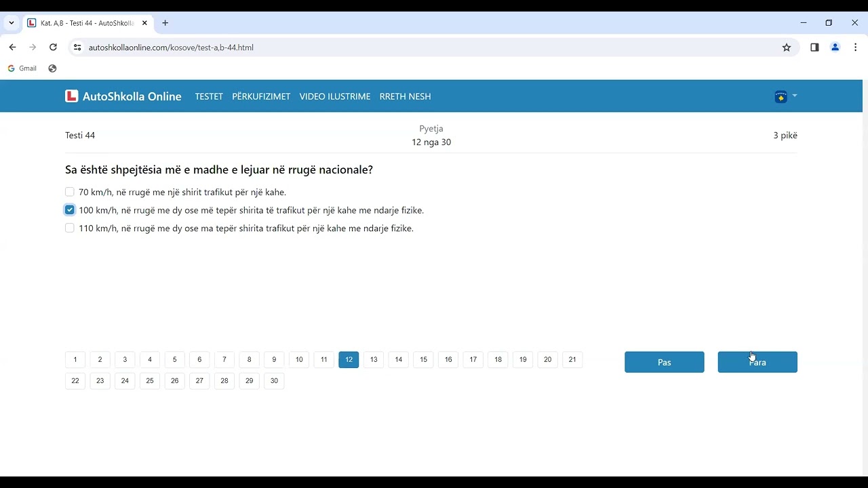Select the highlighted question 12 button

pos(349,359)
